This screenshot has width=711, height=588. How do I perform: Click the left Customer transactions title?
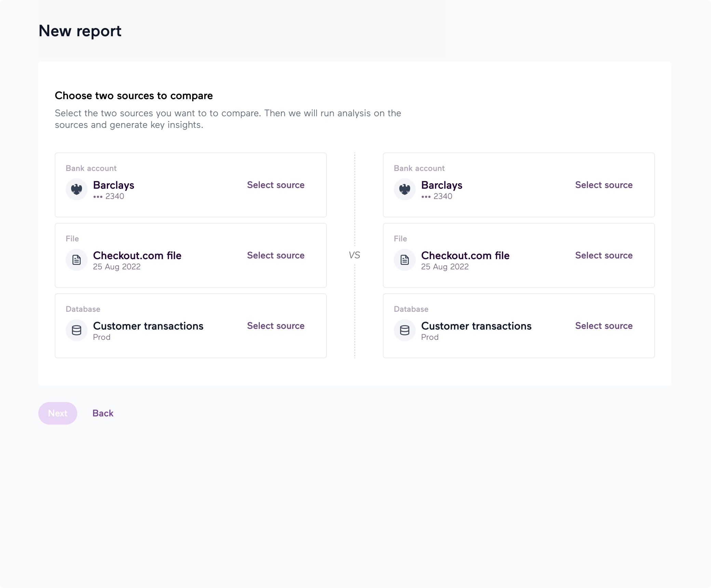[x=148, y=326]
